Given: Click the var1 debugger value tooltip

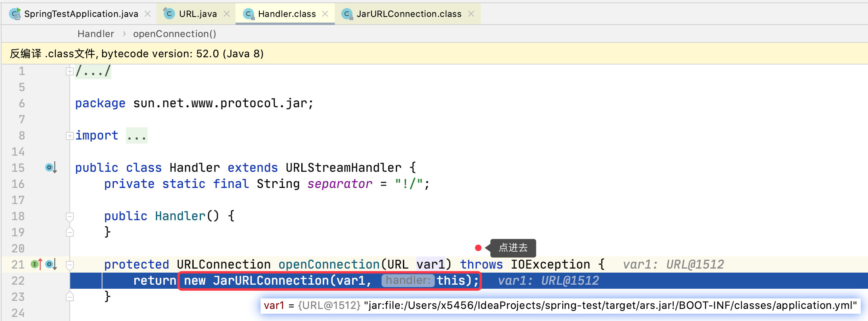Looking at the screenshot, I should 560,306.
